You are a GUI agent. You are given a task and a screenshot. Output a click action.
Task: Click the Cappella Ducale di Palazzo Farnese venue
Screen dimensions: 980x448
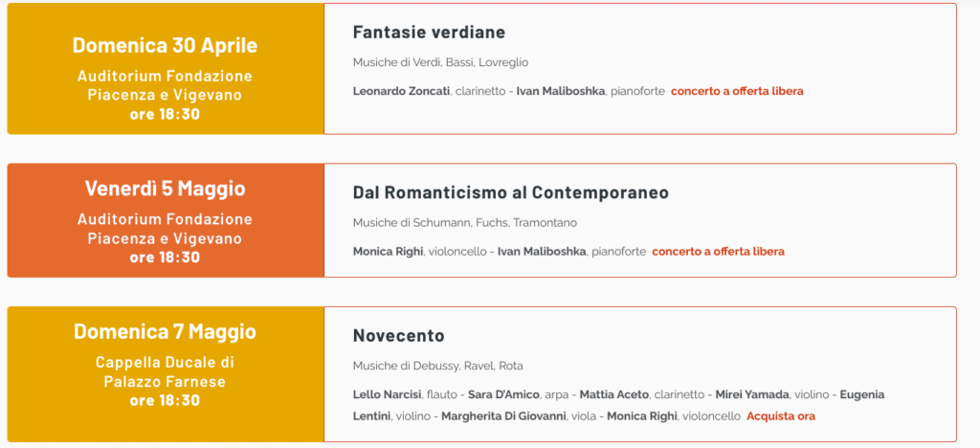(x=165, y=372)
